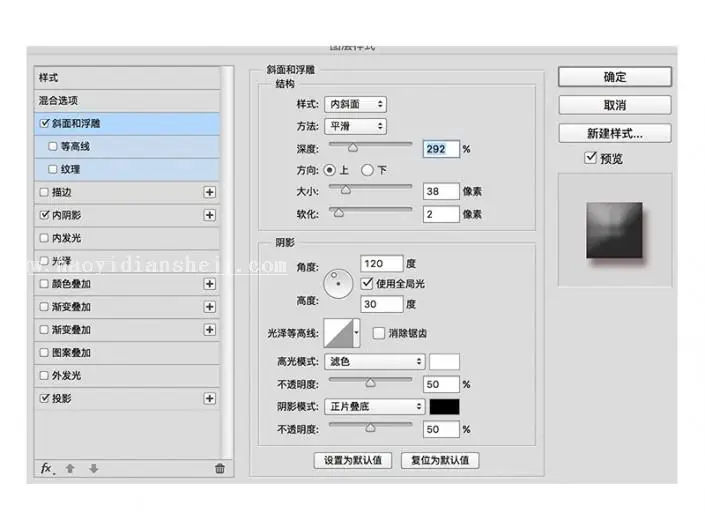Image resolution: width=705 pixels, height=528 pixels.
Task: Click the effects list vertical scrollbar
Action: [229, 261]
